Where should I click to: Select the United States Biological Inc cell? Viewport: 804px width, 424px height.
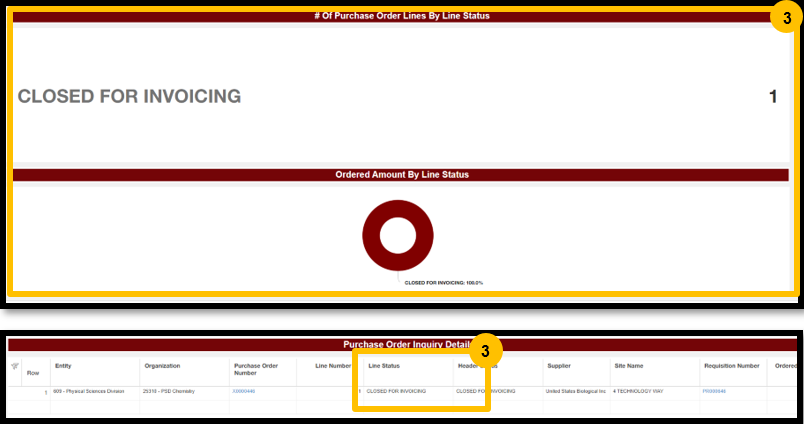point(576,391)
